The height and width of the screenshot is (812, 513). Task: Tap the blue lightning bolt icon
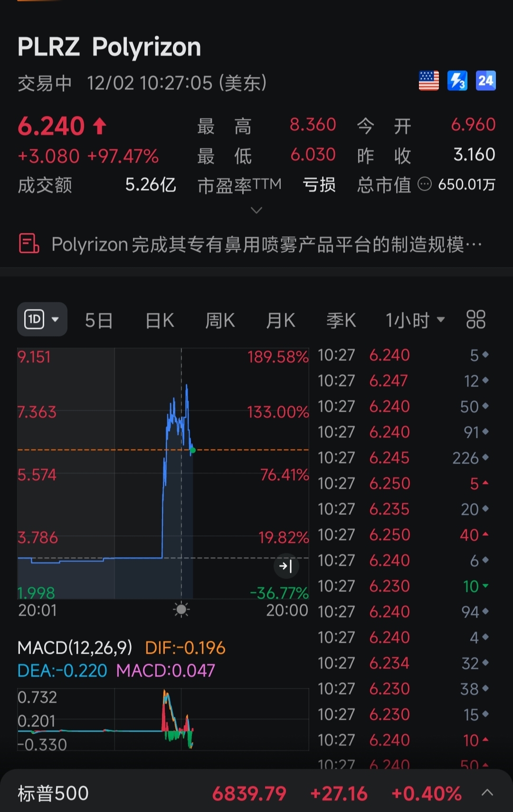click(x=457, y=81)
